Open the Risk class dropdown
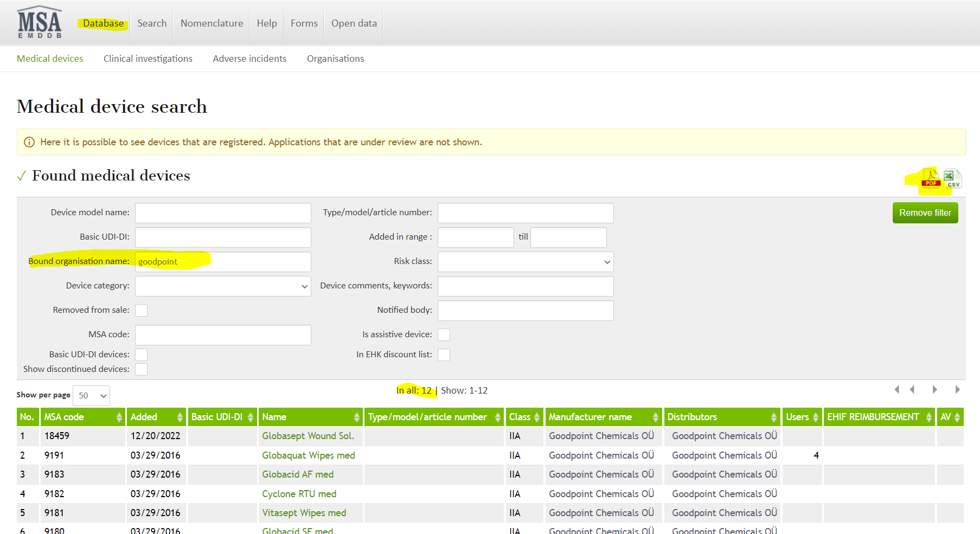The image size is (980, 534). tap(525, 262)
